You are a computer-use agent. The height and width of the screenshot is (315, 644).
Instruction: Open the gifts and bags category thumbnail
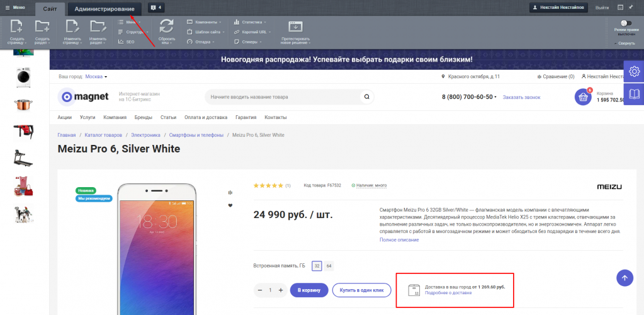(24, 186)
